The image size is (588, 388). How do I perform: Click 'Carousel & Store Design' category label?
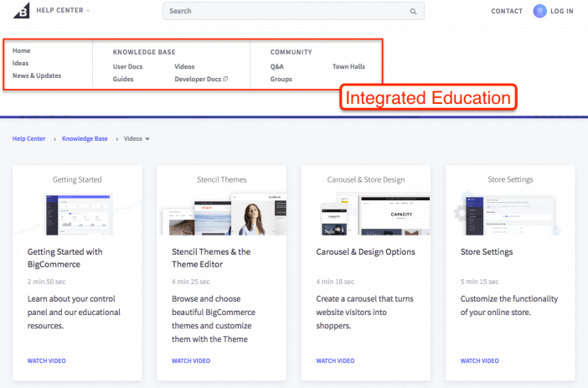click(366, 179)
